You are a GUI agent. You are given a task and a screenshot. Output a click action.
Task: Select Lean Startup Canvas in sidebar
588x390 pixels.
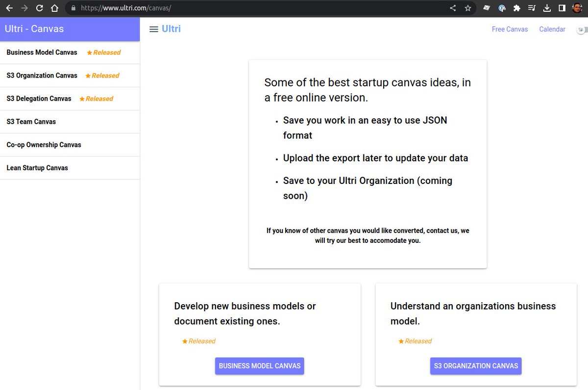(x=70, y=168)
